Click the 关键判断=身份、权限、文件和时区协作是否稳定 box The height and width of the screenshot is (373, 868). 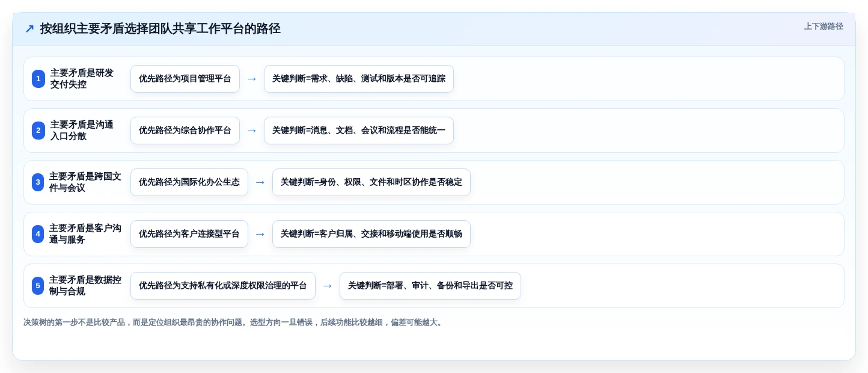click(371, 182)
